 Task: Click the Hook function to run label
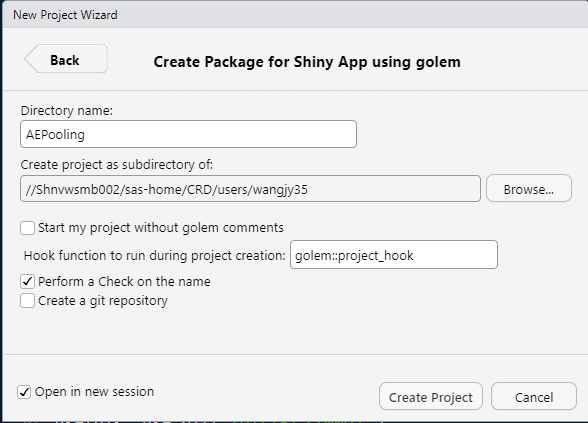coord(154,255)
